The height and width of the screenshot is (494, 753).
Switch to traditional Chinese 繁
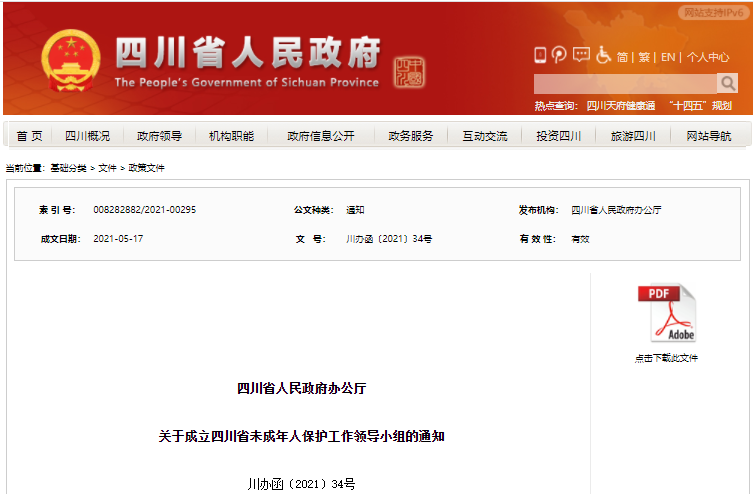[x=644, y=57]
